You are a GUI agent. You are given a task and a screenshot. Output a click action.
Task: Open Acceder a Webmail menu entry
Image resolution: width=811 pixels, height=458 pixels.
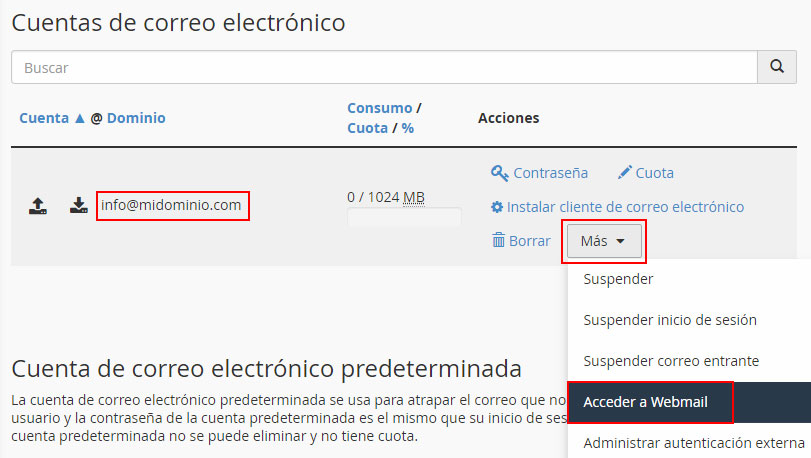645,402
